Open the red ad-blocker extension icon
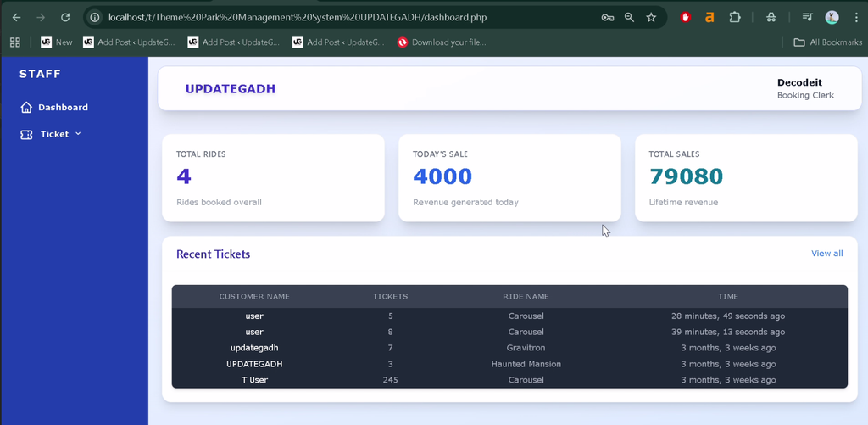868x425 pixels. (685, 18)
